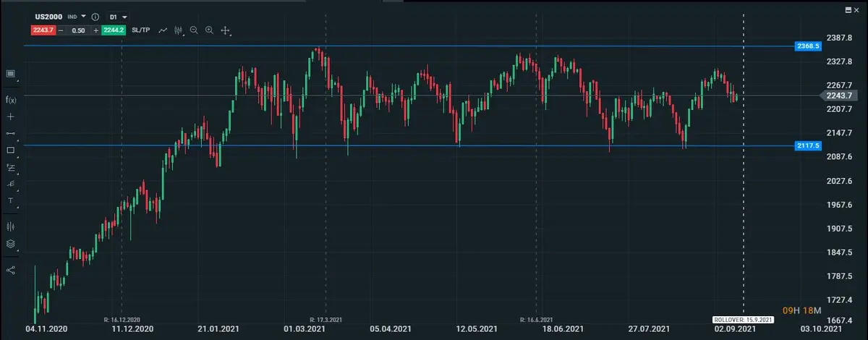
Task: Toggle the SL/TP option
Action: (142, 30)
